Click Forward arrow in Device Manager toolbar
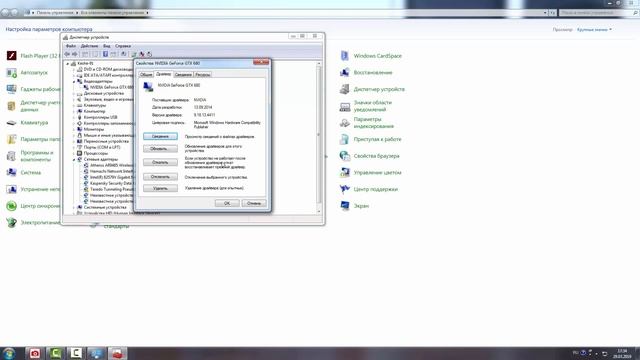Image resolution: width=640 pixels, height=360 pixels. (75, 54)
